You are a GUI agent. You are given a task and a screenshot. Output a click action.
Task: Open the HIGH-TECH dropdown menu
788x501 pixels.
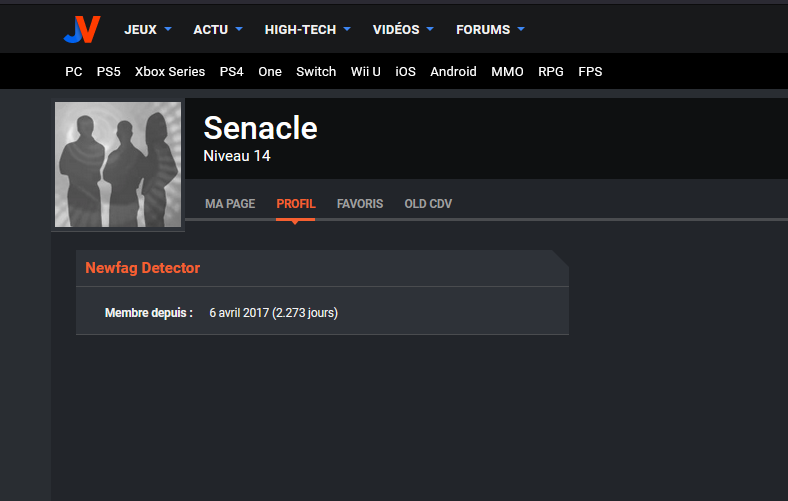(x=307, y=30)
